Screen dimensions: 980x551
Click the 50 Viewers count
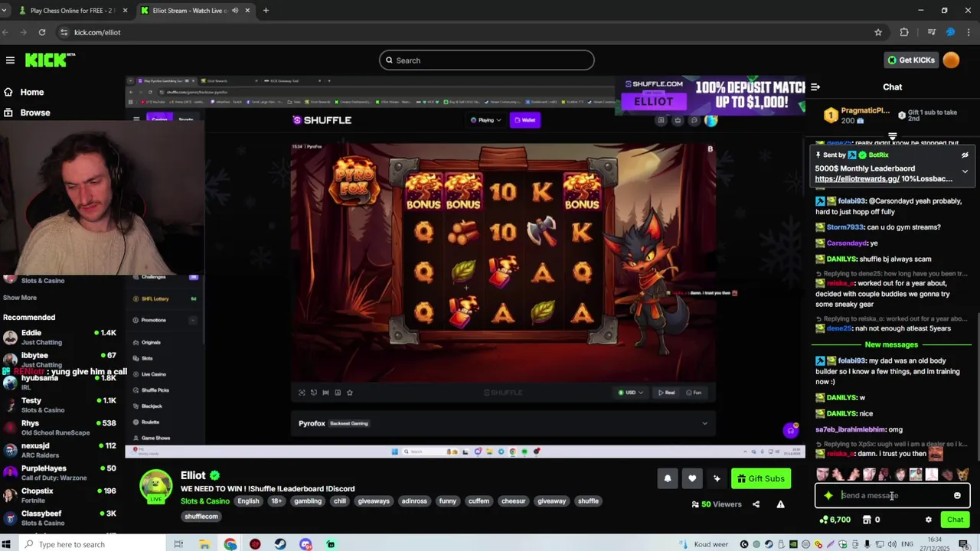[717, 504]
